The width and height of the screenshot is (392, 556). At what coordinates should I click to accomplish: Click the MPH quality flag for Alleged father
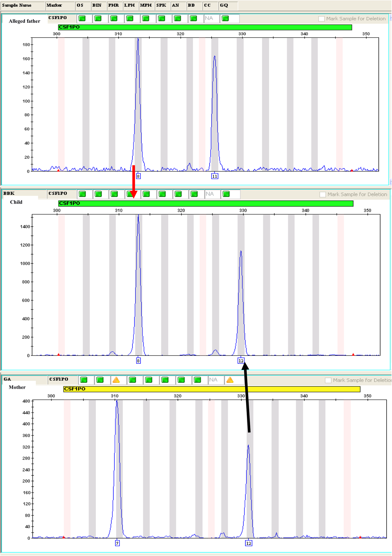click(x=146, y=18)
